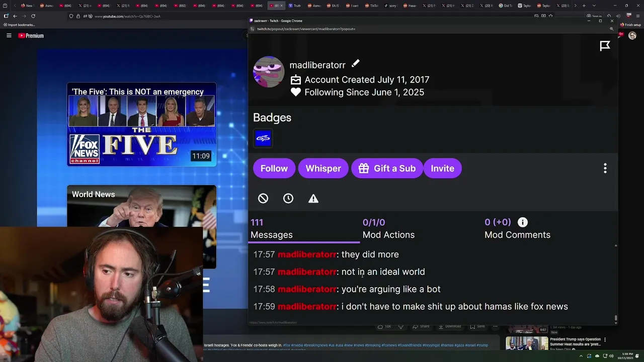The width and height of the screenshot is (644, 362).
Task: Click the Firefox back arrow
Action: pos(15,16)
